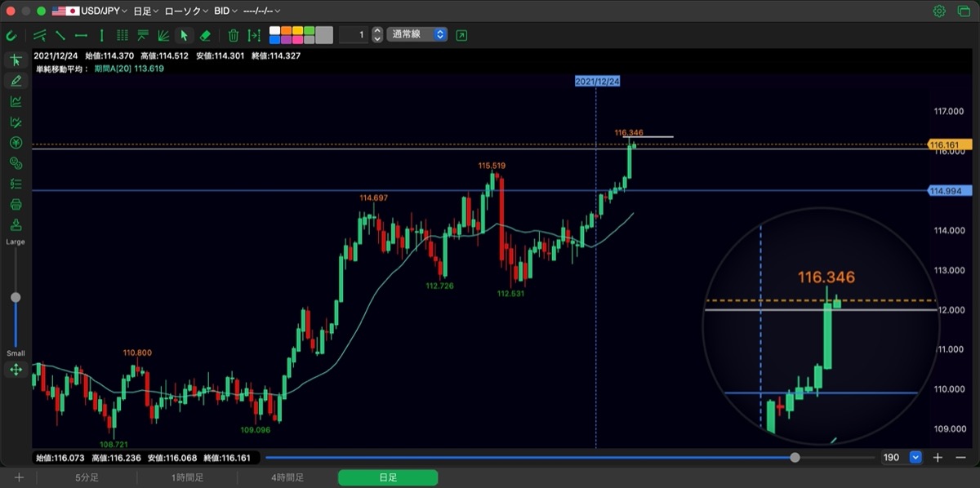Click the Large/Small size slider handle
This screenshot has height=488, width=980.
coord(16,297)
